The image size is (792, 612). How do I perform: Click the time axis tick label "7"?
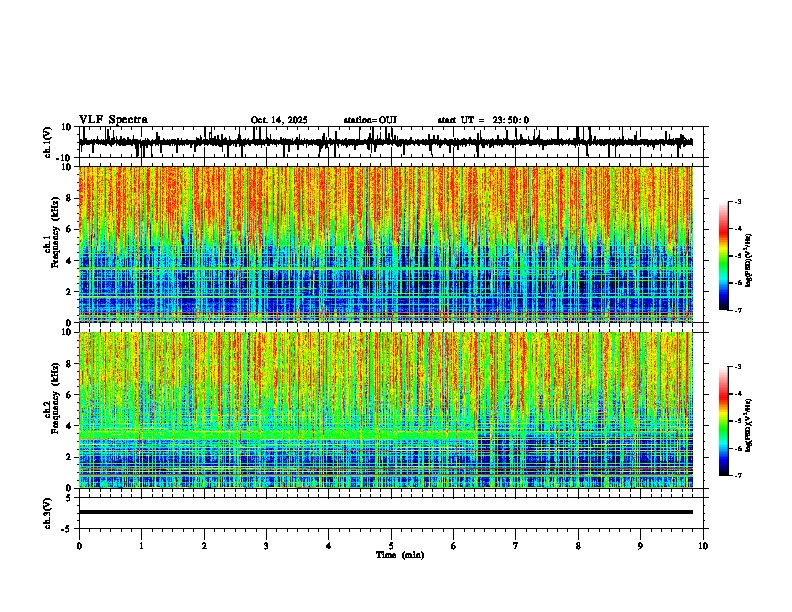[x=516, y=545]
